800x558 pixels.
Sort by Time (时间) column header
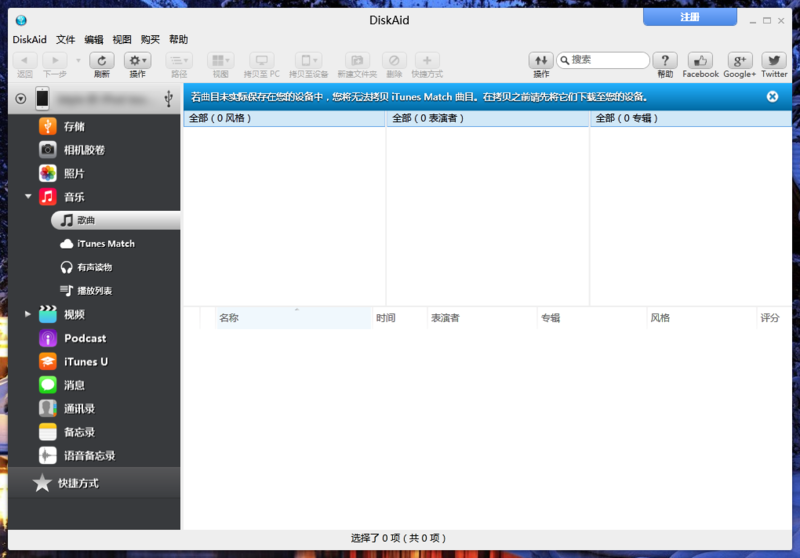pos(399,318)
